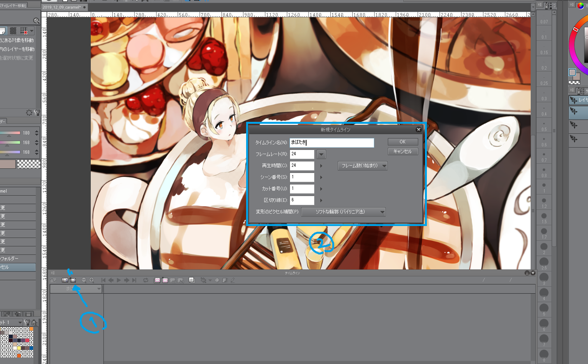Open the Timeline panel menu icon
The height and width of the screenshot is (364, 588).
point(53,273)
